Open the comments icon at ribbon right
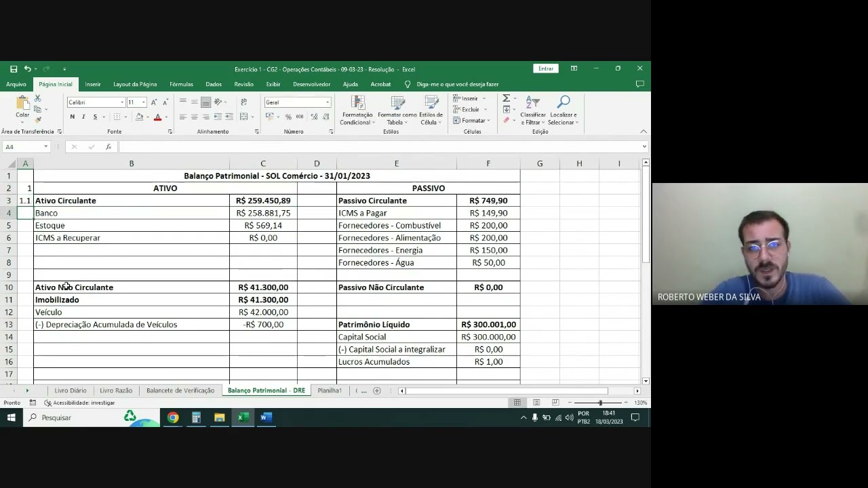This screenshot has height=488, width=868. coord(639,85)
